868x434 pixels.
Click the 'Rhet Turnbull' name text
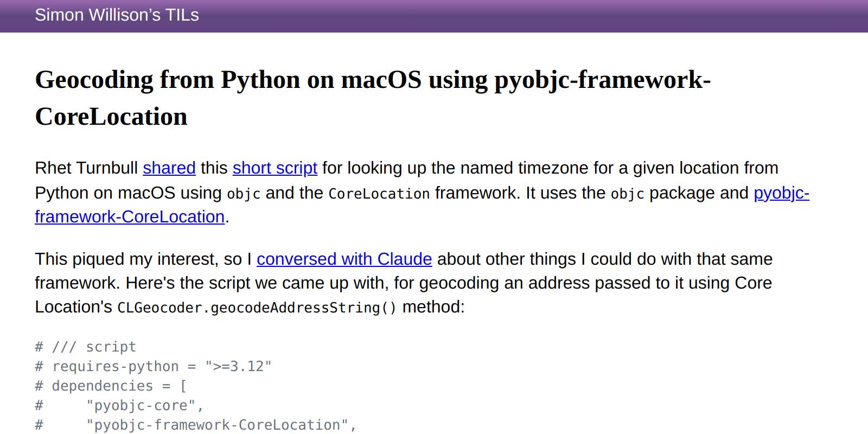(x=86, y=168)
